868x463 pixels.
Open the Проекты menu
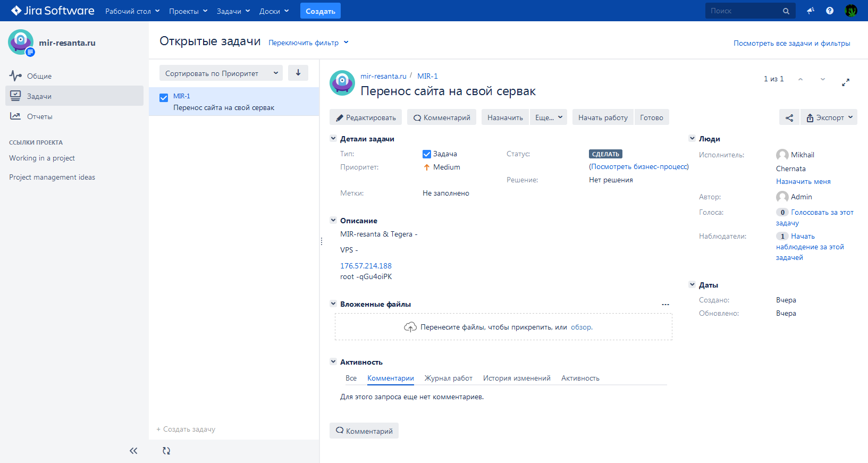188,11
